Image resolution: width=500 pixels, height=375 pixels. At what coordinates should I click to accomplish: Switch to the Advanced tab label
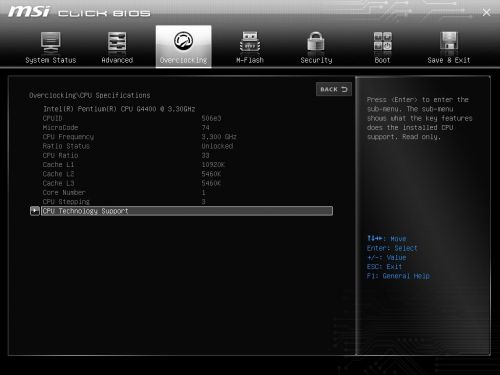[117, 60]
